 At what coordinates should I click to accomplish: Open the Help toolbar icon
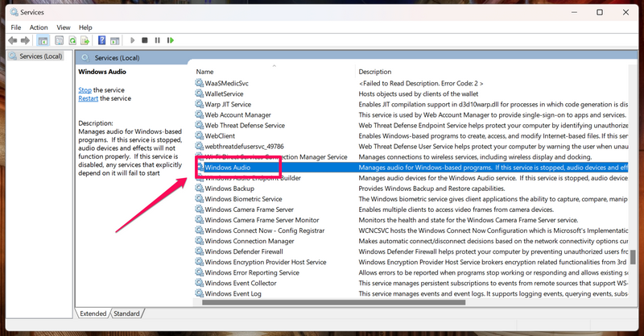click(102, 40)
